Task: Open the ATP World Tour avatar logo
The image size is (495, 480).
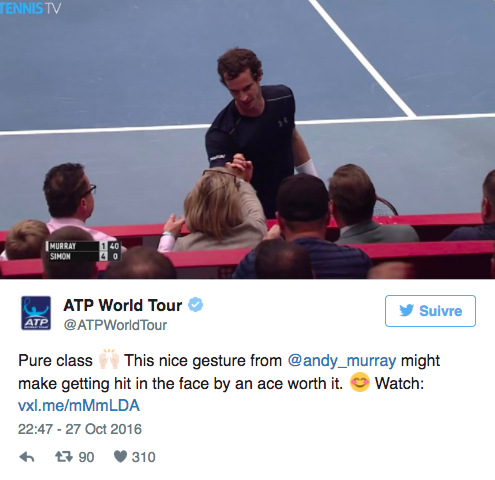Action: pos(36,313)
